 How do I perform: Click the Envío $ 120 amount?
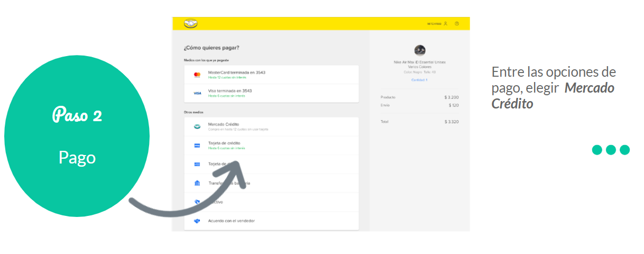pyautogui.click(x=453, y=105)
